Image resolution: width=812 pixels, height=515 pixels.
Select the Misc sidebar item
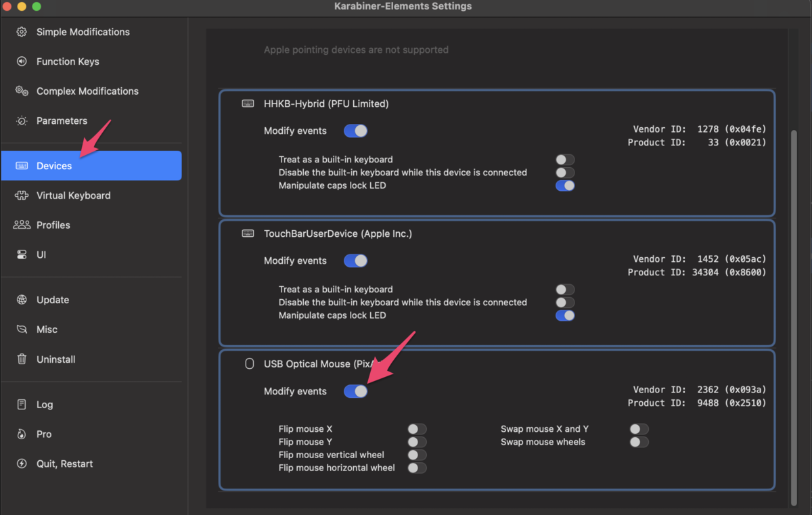coord(91,330)
